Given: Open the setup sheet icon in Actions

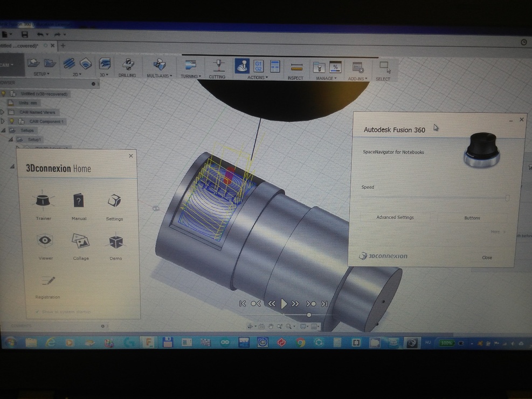Looking at the screenshot, I should coord(275,66).
